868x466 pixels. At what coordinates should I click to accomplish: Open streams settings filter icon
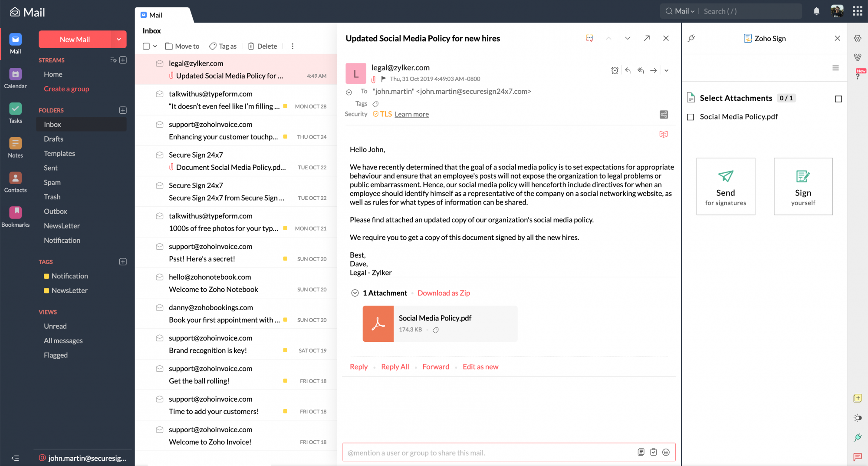[113, 60]
